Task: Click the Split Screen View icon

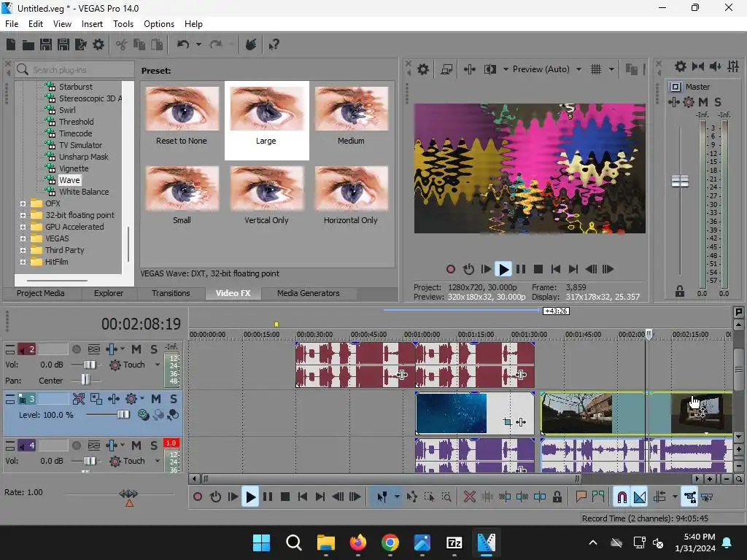Action: point(489,69)
